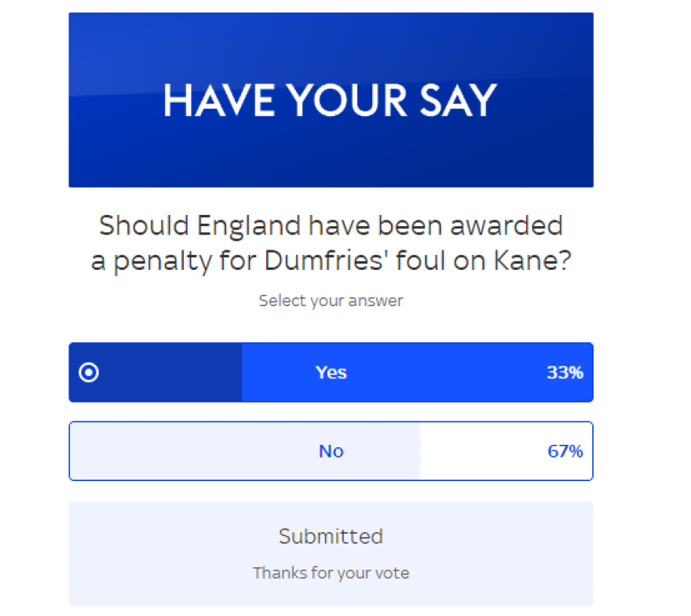Click the HAVE YOUR SAY banner heading

[x=331, y=100]
